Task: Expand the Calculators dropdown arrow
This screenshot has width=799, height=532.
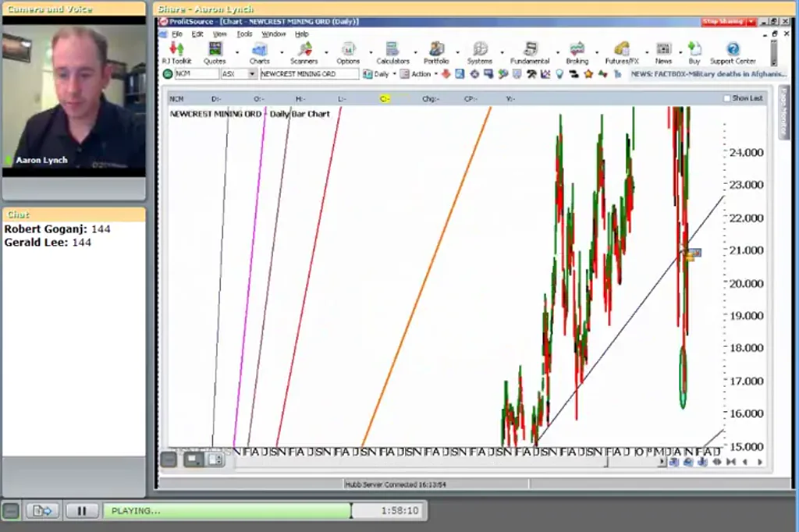Action: tap(415, 52)
